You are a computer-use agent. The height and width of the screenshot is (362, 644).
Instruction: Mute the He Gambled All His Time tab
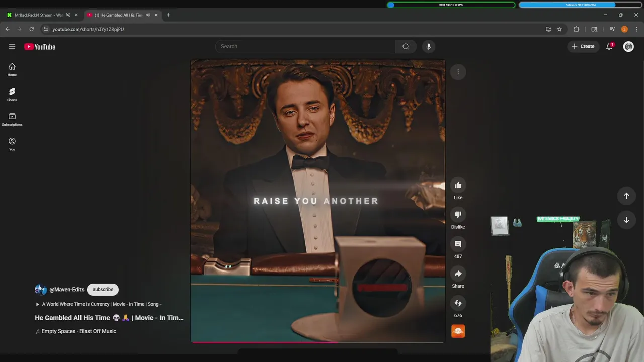[148, 15]
